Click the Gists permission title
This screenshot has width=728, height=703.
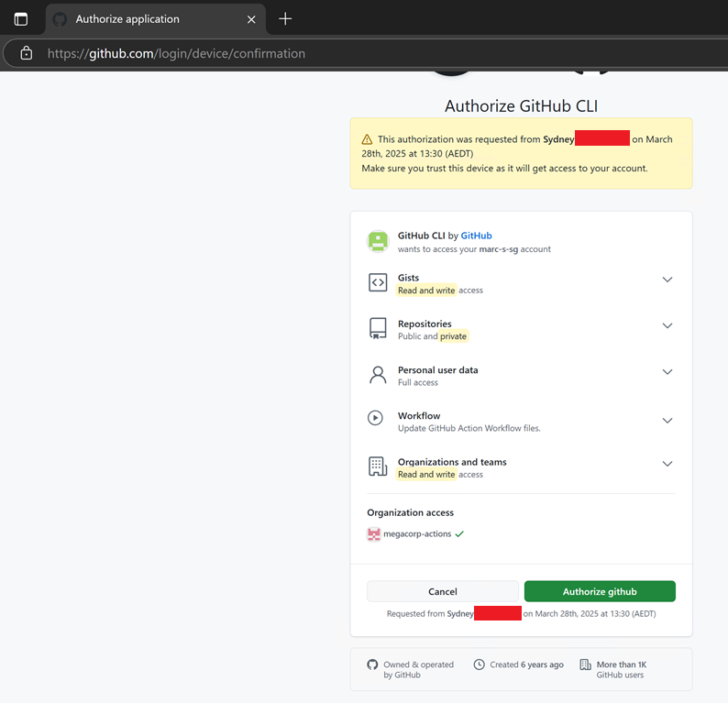point(408,278)
